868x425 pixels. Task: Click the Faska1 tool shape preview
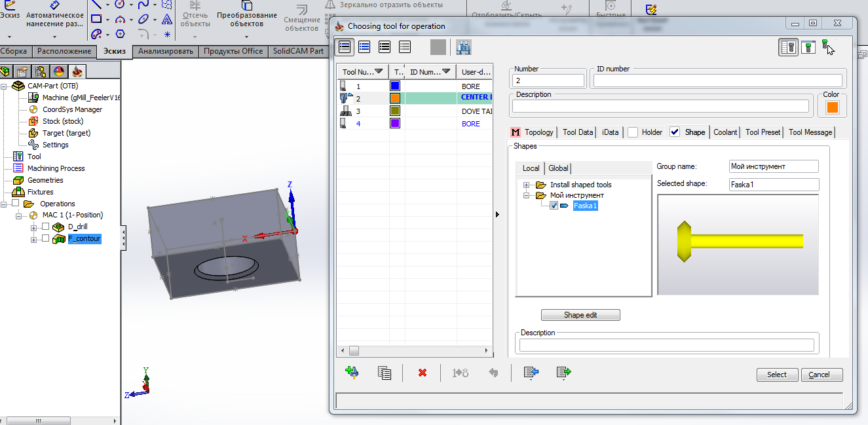click(x=738, y=244)
